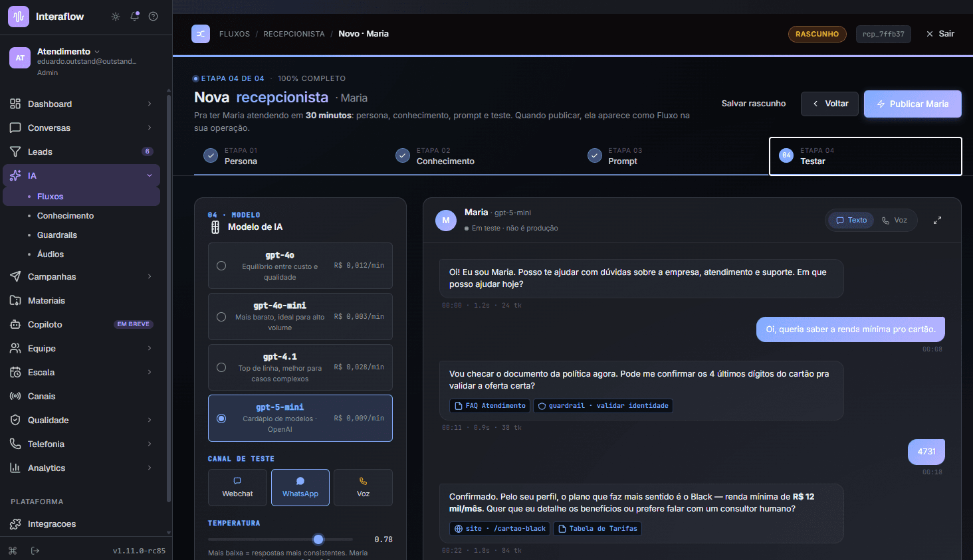Click the Analytics chart icon
Screen dimensions: 973x560
click(x=15, y=468)
